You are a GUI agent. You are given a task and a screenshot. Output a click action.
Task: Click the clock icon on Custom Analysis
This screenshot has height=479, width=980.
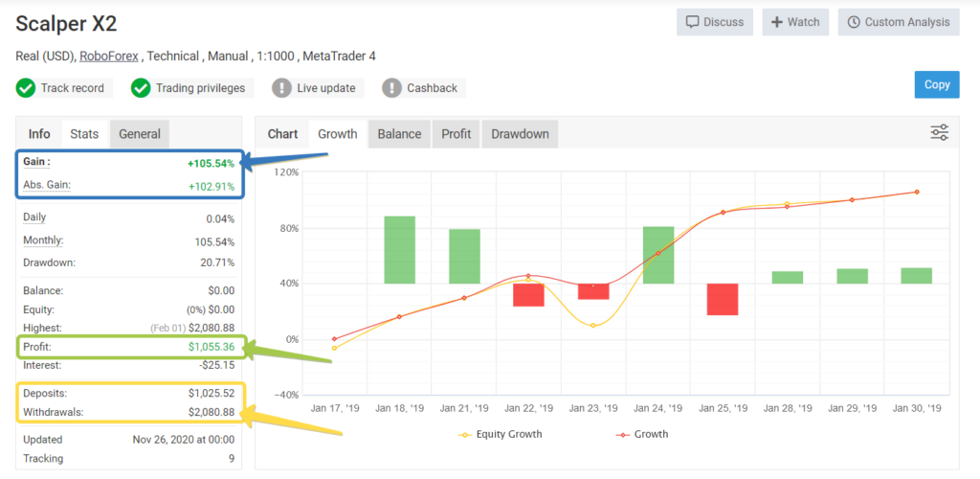click(x=853, y=22)
